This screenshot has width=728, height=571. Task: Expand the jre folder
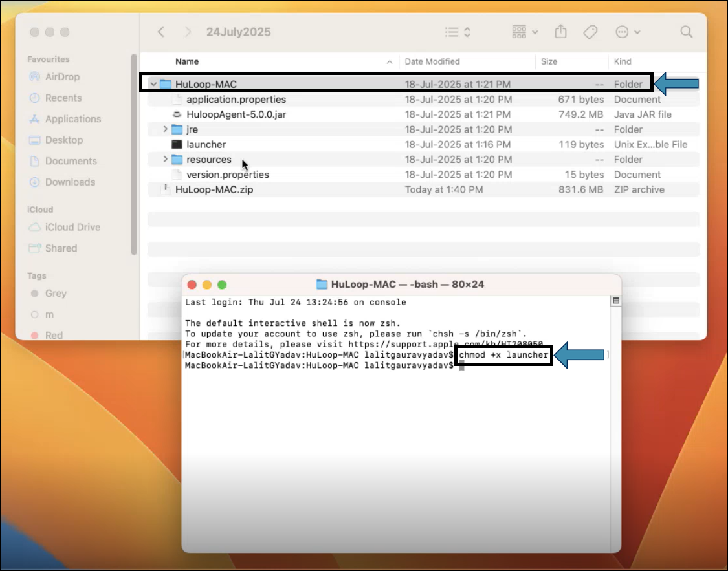[x=166, y=130]
